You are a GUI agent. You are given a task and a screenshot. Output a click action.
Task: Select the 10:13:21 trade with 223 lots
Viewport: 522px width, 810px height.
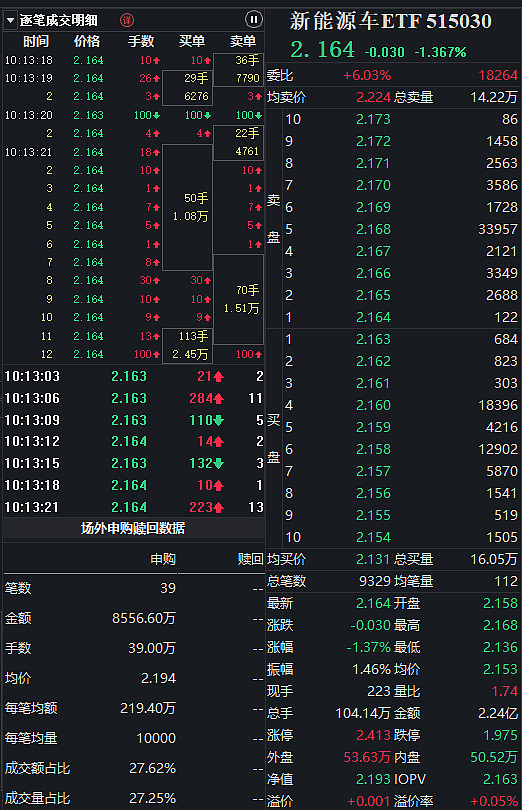(134, 507)
